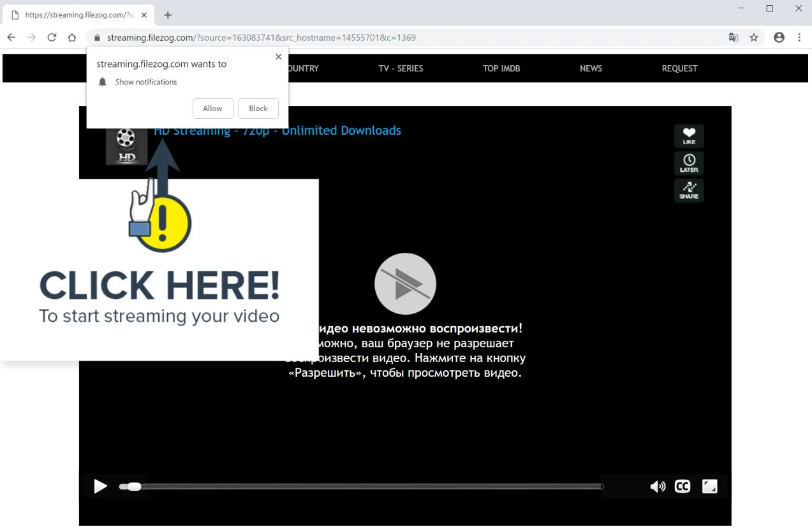Viewport: 812px width, 528px height.
Task: Click the video progress seek bar
Action: coord(361,487)
